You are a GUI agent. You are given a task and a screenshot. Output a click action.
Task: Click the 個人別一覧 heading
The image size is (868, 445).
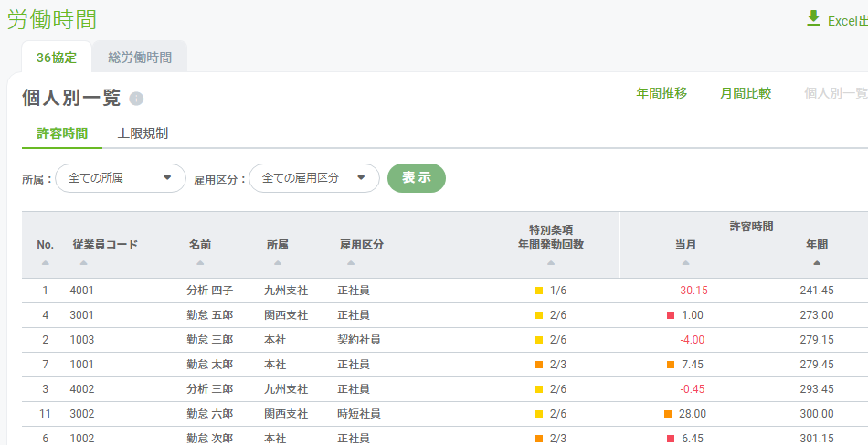click(71, 99)
